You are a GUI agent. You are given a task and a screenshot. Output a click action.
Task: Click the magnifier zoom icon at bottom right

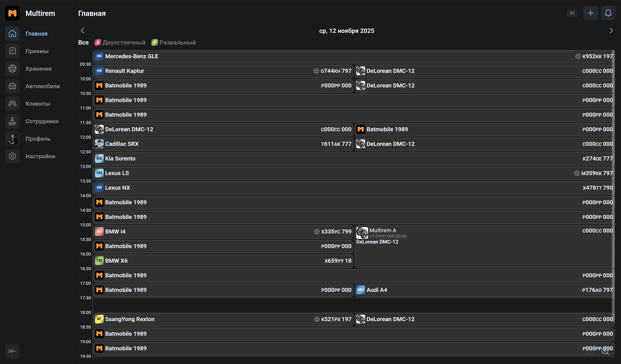pos(605,351)
